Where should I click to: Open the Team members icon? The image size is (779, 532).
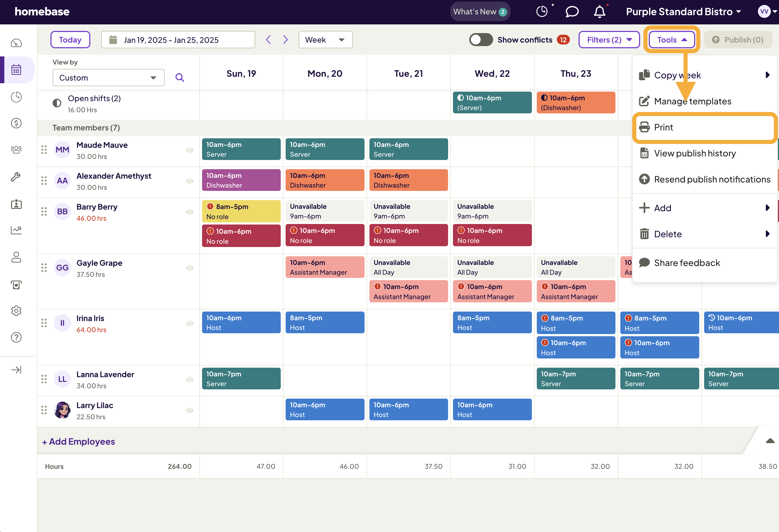pos(16,150)
